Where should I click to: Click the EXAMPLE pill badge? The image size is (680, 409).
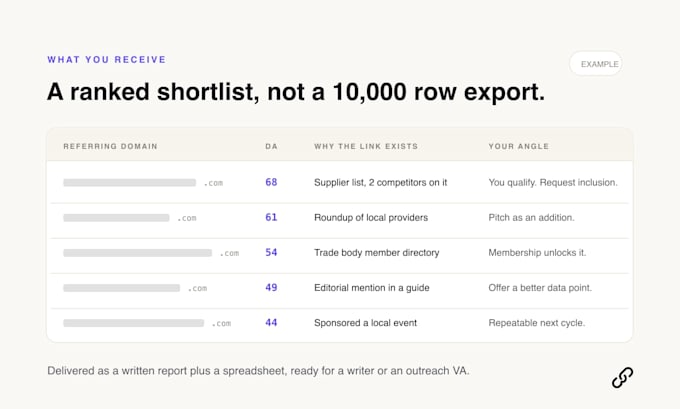pyautogui.click(x=596, y=64)
